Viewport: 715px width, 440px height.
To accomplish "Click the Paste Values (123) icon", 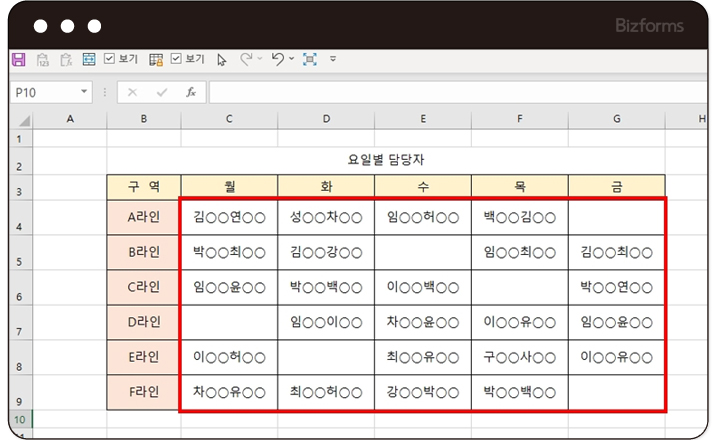I will tap(42, 60).
